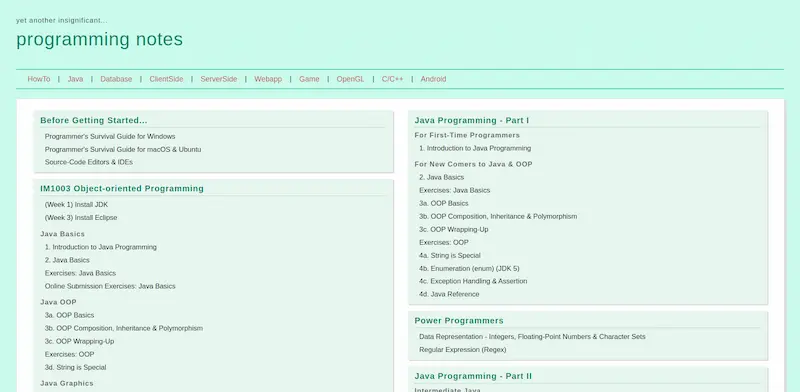Select ClientSide in the navigation bar
The width and height of the screenshot is (800, 392).
click(x=166, y=79)
